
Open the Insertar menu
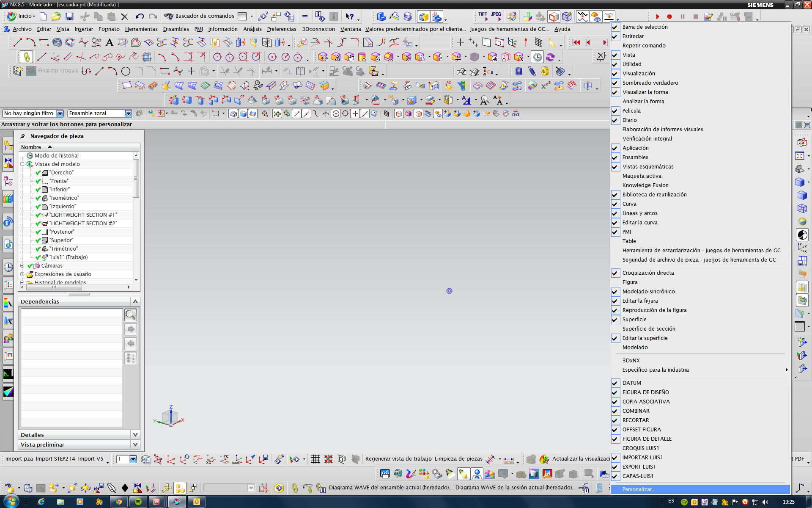click(84, 29)
